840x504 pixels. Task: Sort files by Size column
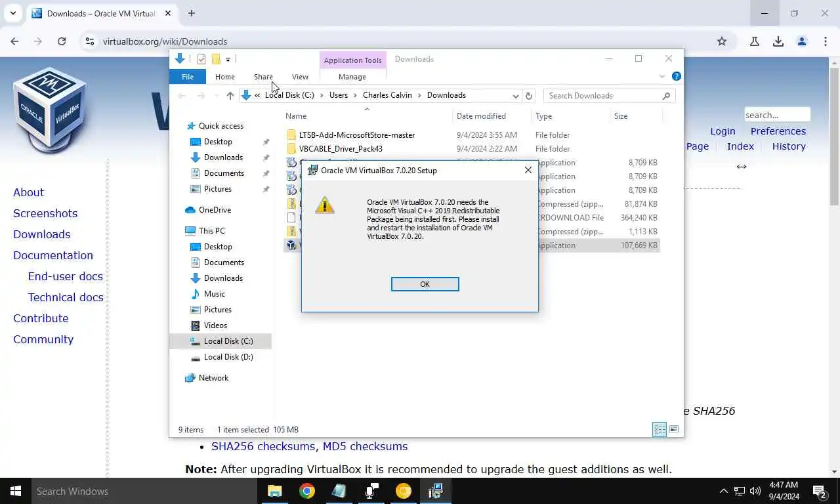pyautogui.click(x=620, y=116)
